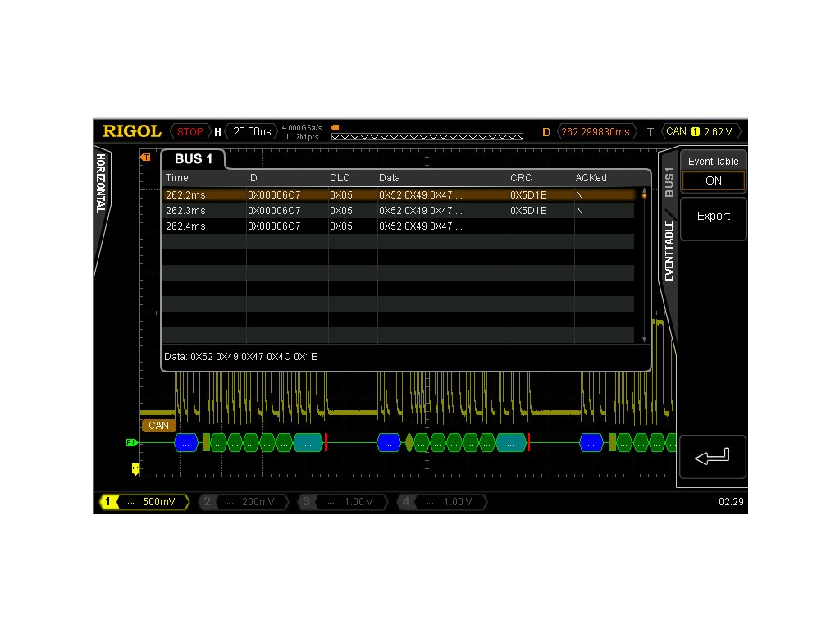
Task: Click the table scroll down arrow
Action: tap(644, 340)
